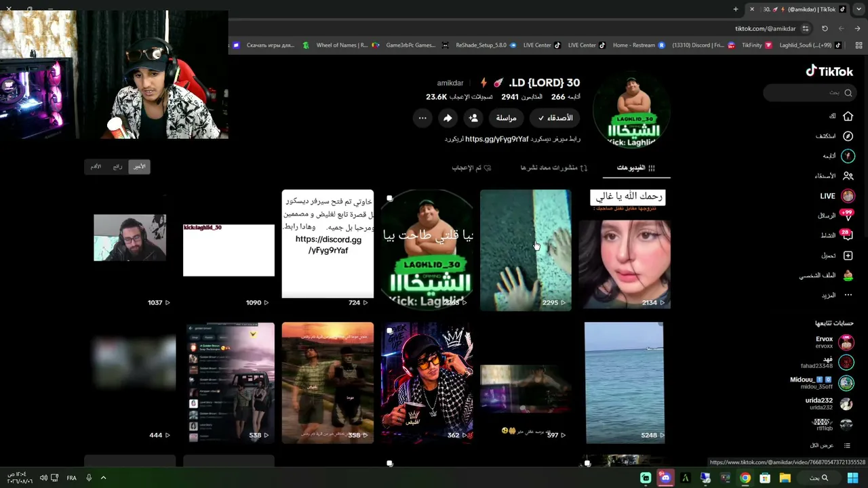The width and height of the screenshot is (868, 488).
Task: Open Chrome's tab search dropdown arrow
Action: point(859,9)
